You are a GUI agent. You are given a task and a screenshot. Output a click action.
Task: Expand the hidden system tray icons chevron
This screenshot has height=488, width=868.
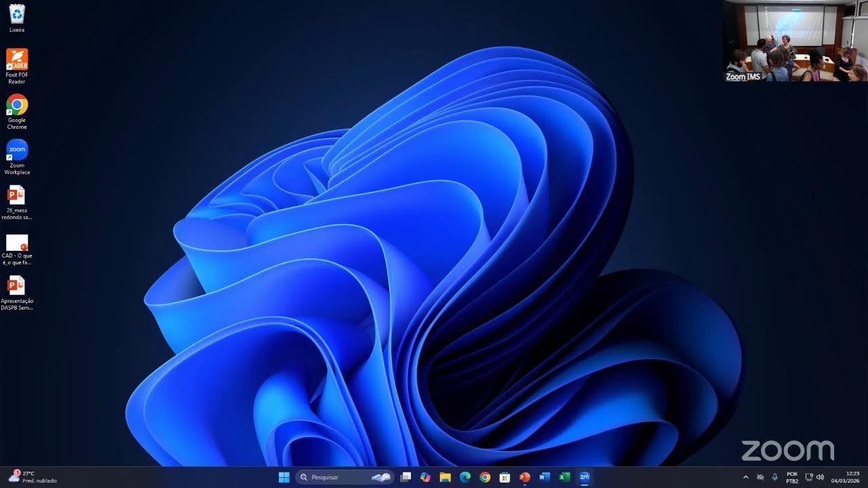point(746,477)
